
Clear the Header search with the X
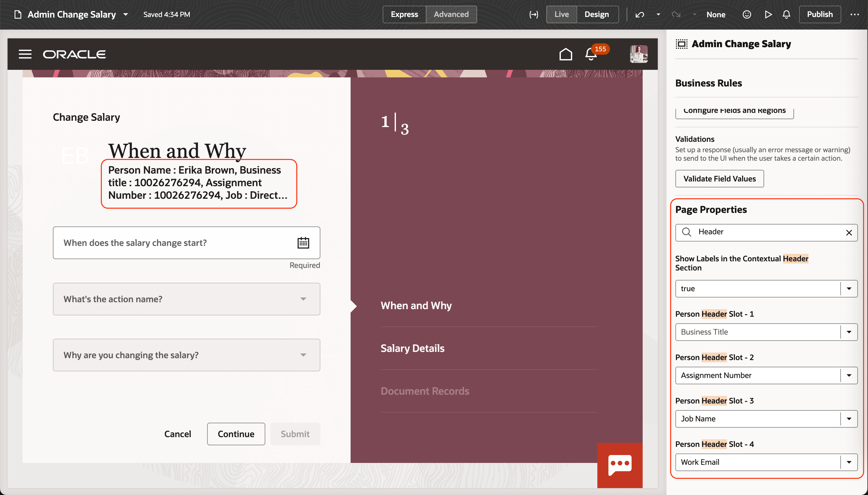tap(849, 232)
